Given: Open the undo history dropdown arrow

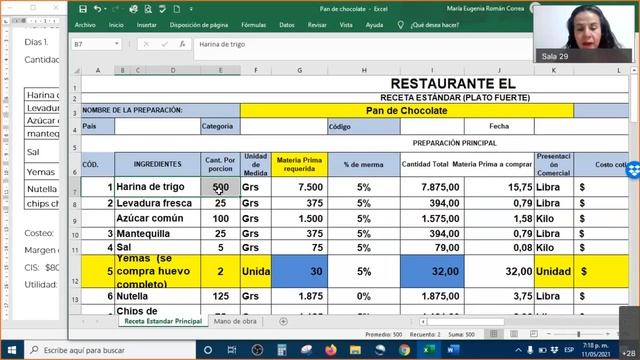Looking at the screenshot, I should pyautogui.click(x=105, y=9).
